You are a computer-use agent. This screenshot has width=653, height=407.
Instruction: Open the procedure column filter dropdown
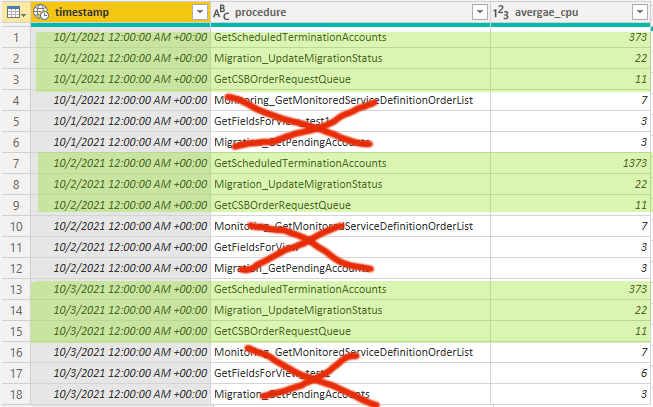point(480,12)
